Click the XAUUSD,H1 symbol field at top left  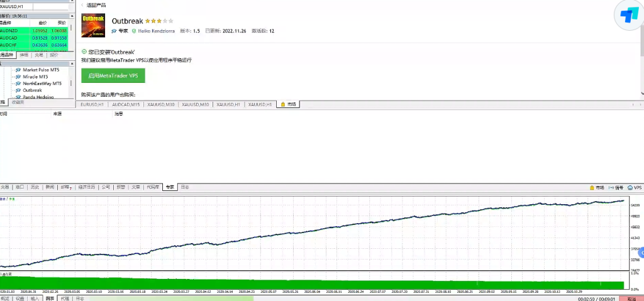coord(16,7)
